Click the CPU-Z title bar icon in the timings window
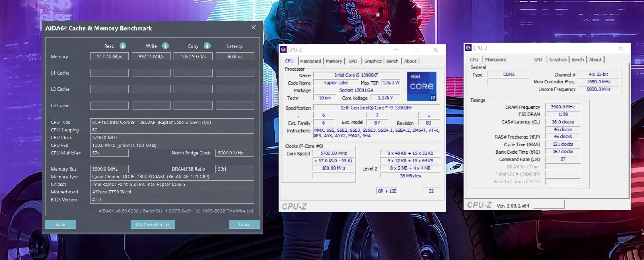This screenshot has width=644, height=260. (468, 48)
